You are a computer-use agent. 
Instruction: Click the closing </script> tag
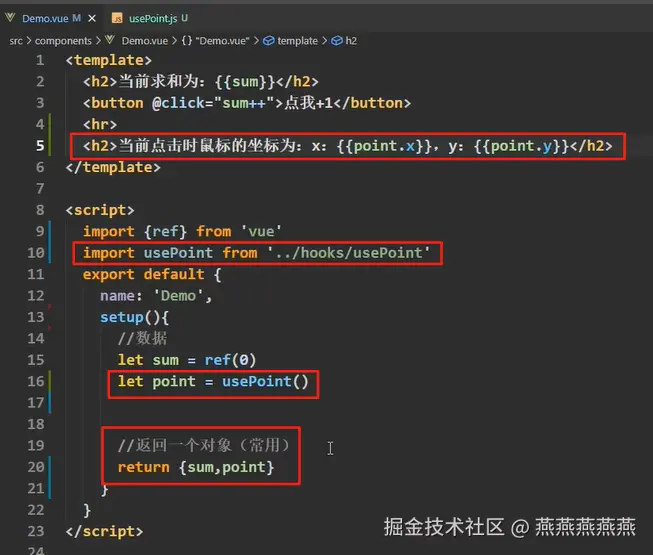click(x=104, y=531)
